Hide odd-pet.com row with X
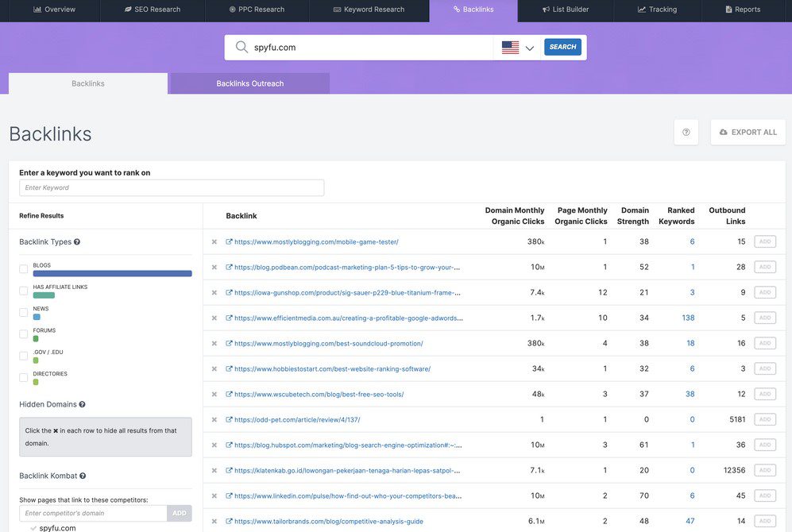The image size is (792, 532). [x=214, y=419]
